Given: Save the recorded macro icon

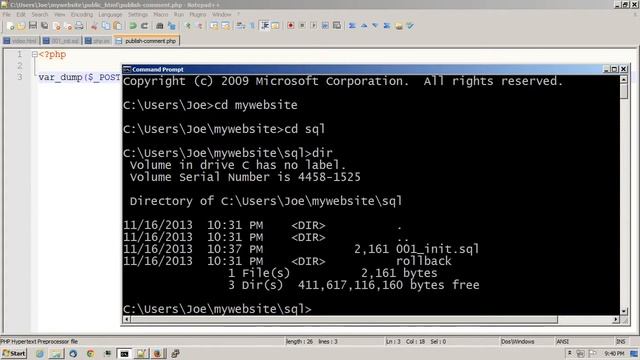Looking at the screenshot, I should tap(337, 26).
